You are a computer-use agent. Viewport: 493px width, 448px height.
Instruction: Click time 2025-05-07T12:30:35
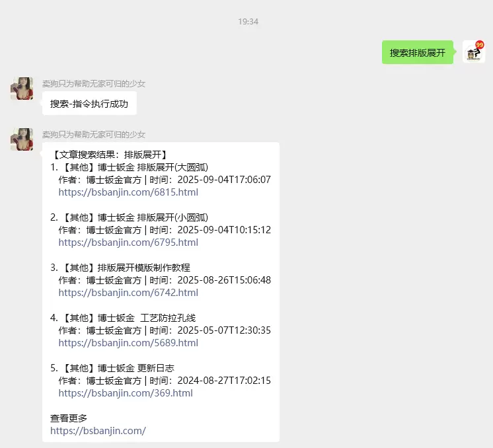(x=224, y=330)
